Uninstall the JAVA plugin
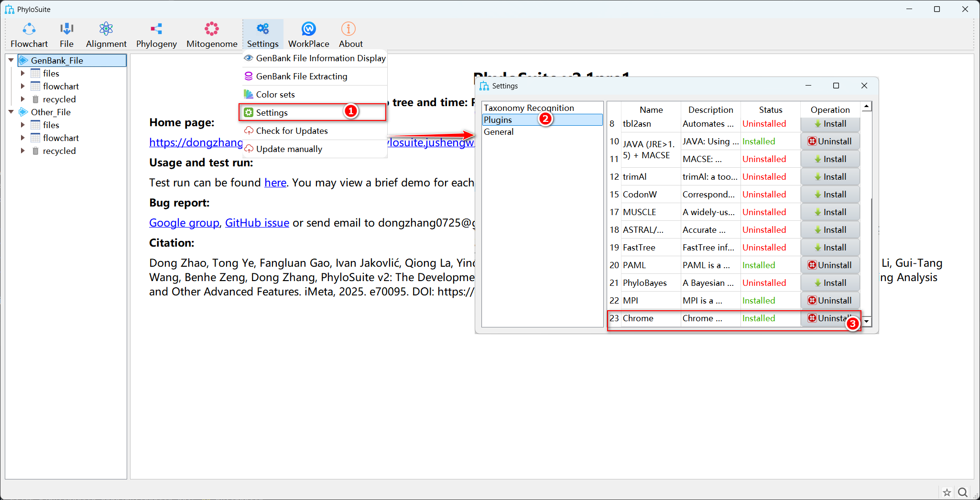980x500 pixels. [830, 141]
